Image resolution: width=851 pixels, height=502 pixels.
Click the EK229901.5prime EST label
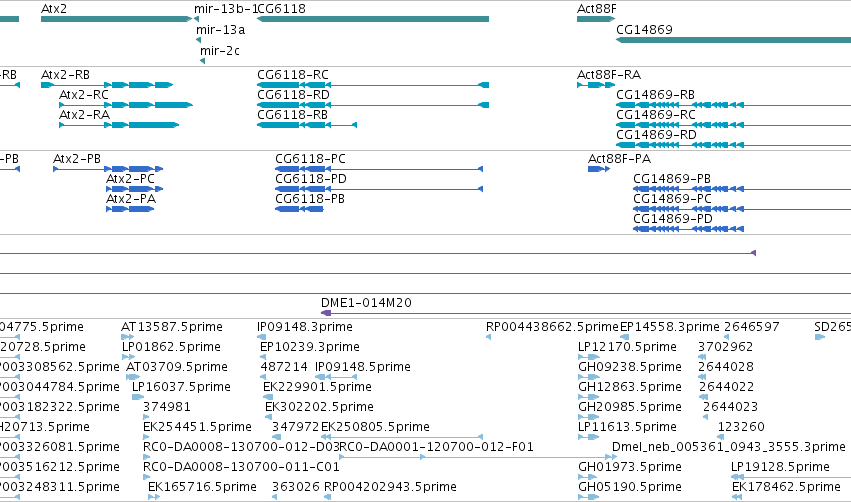point(317,387)
